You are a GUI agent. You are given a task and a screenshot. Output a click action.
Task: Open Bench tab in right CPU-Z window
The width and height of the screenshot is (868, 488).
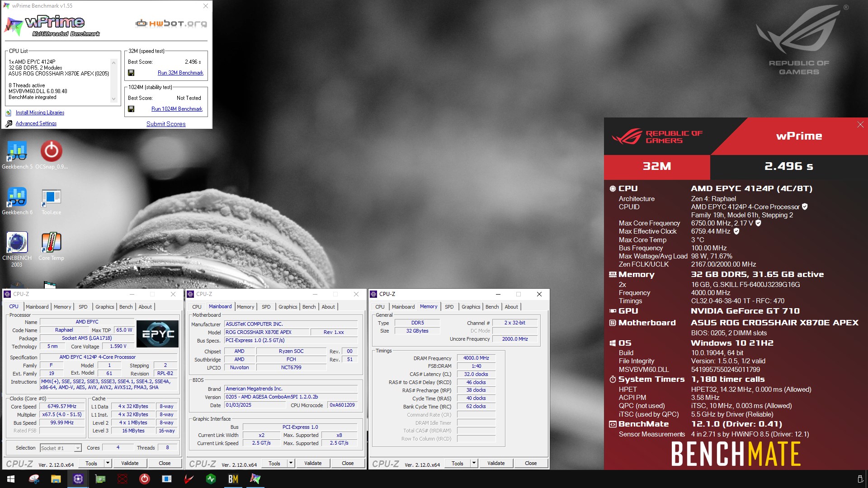(x=492, y=307)
